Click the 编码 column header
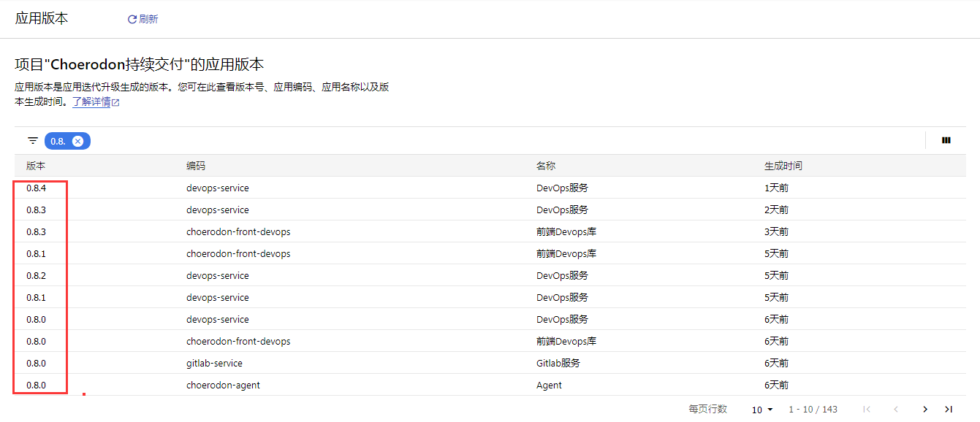This screenshot has width=980, height=422. point(196,166)
